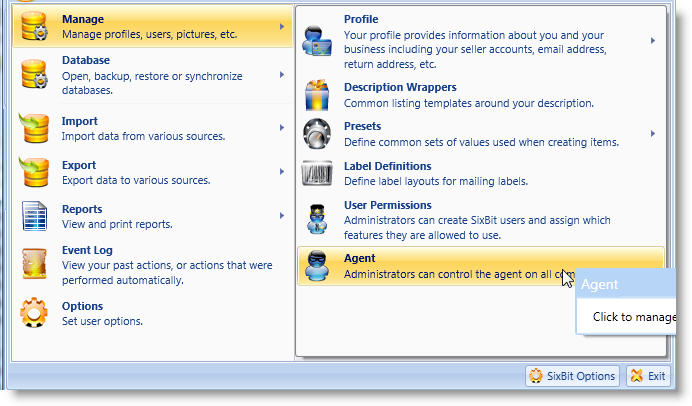The height and width of the screenshot is (406, 692).
Task: Click the Manage database gear icon
Action: click(34, 27)
